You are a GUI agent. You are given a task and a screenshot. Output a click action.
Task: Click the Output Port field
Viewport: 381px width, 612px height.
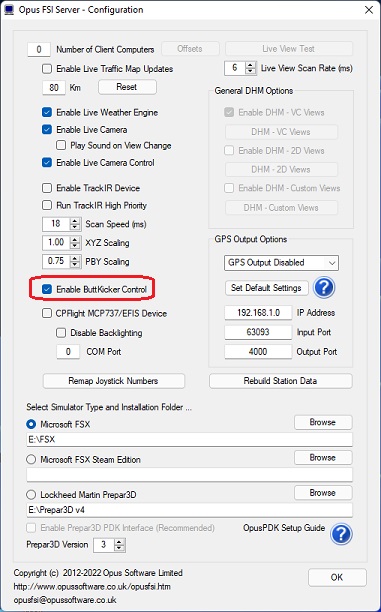258,352
